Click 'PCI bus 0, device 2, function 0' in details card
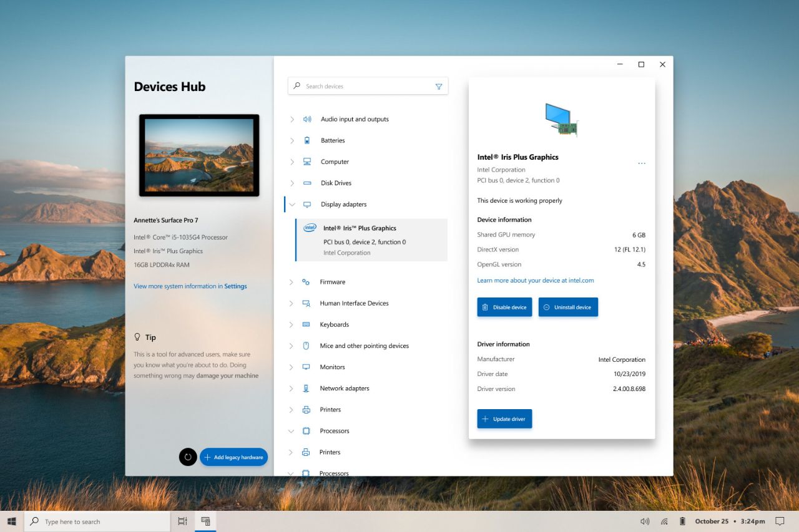The image size is (799, 532). point(519,180)
